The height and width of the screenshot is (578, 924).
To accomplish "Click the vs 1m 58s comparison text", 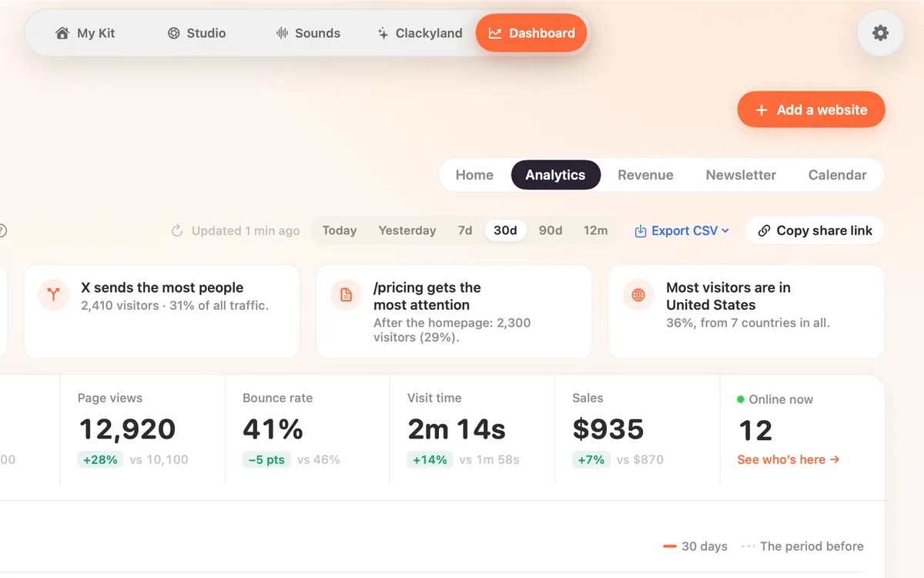I will (x=490, y=459).
